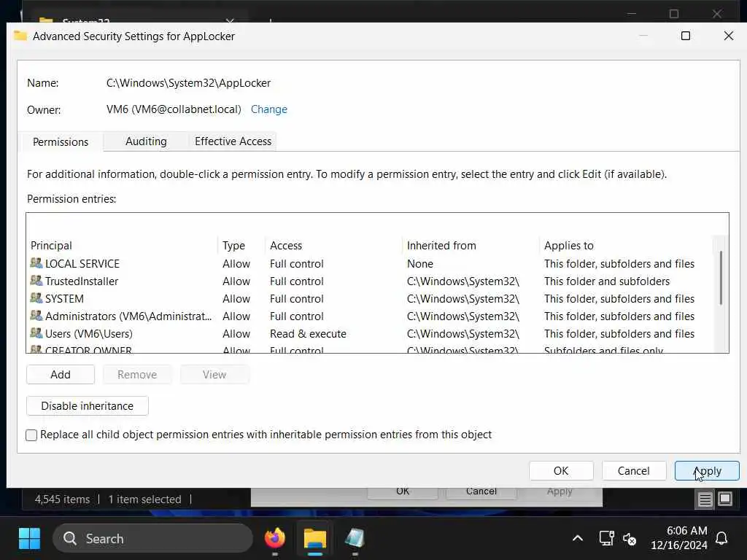Open the Windows Start menu
The height and width of the screenshot is (560, 747).
coord(29,539)
